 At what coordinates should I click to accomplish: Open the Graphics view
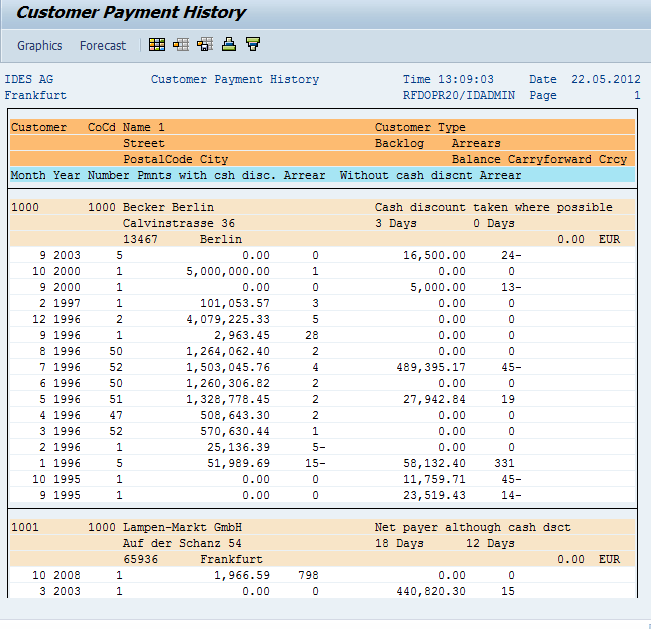coord(40,46)
